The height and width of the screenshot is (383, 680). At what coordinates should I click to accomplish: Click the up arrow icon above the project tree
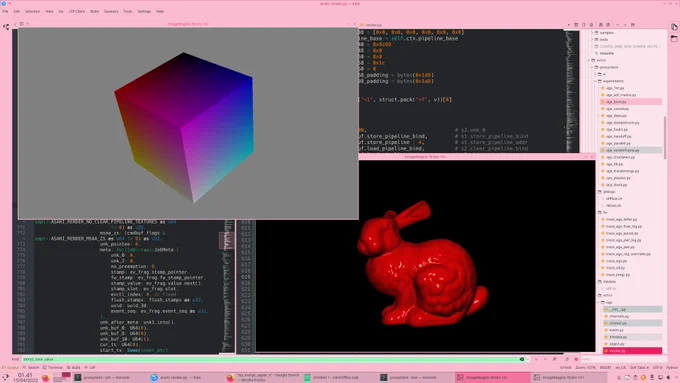618,25
